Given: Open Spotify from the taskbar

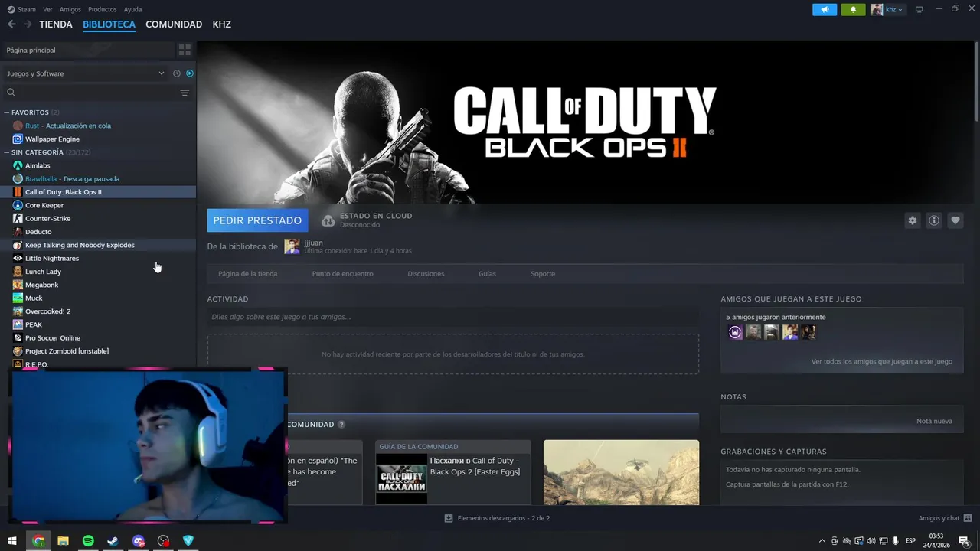Looking at the screenshot, I should pyautogui.click(x=88, y=541).
